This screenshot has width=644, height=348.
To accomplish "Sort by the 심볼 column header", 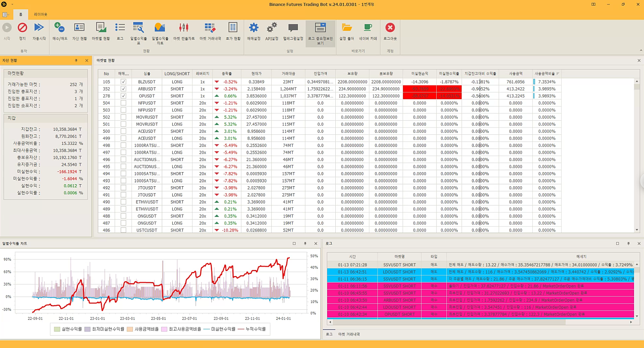I will (x=147, y=74).
